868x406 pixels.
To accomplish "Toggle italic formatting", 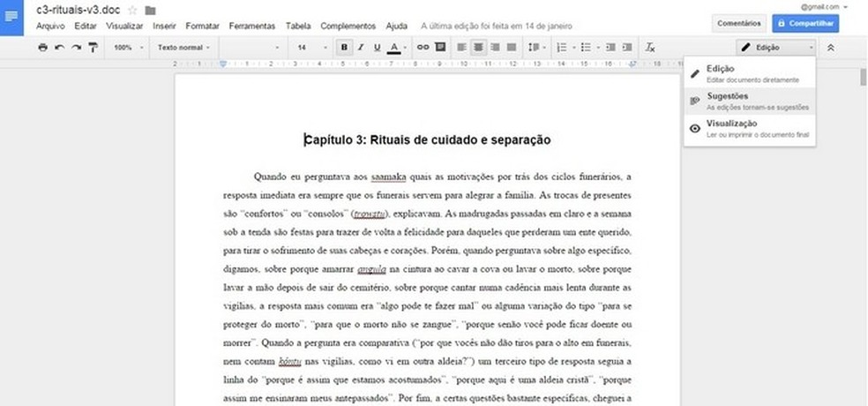I will click(x=361, y=48).
